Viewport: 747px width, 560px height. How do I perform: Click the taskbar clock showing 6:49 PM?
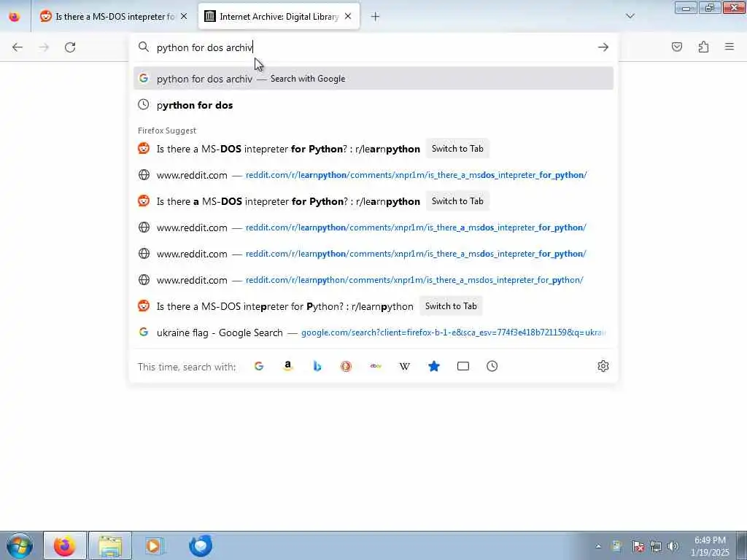[710, 546]
